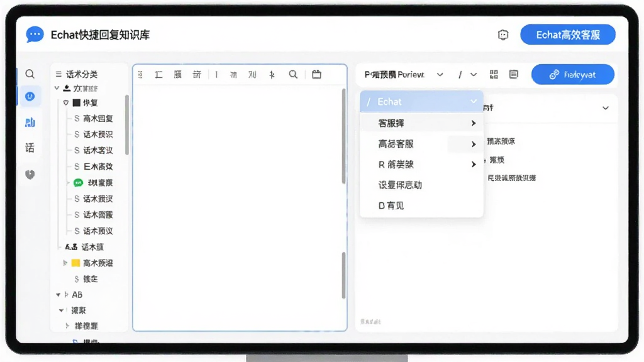
Task: Switch to the four-squares grid view icon
Action: tap(494, 74)
